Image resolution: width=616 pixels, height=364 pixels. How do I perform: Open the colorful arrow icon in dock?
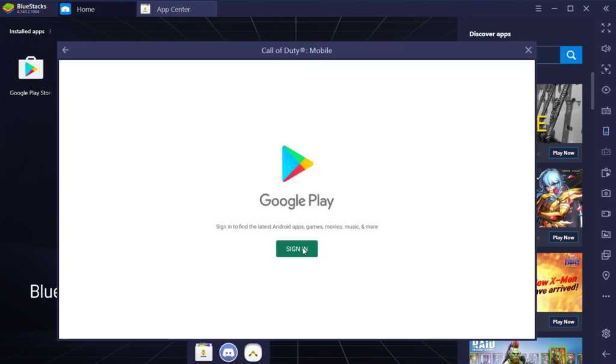pyautogui.click(x=253, y=353)
